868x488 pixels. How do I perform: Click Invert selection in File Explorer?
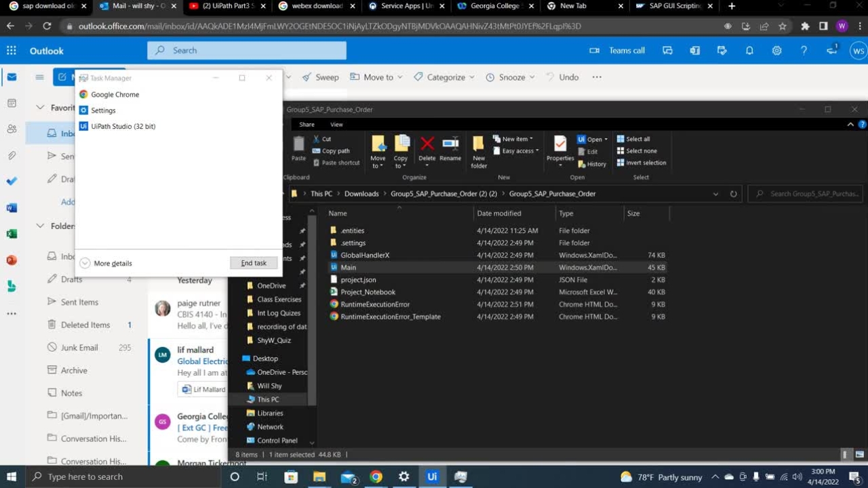pyautogui.click(x=642, y=163)
